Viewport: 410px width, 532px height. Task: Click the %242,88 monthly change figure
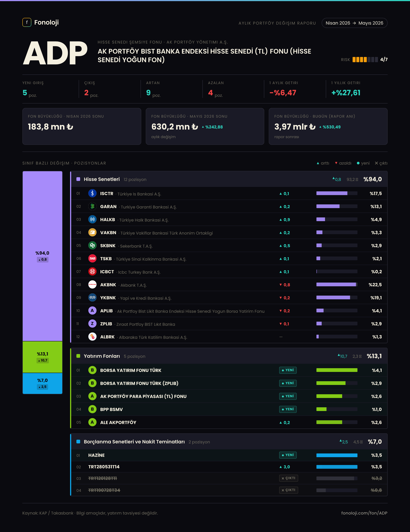212,127
